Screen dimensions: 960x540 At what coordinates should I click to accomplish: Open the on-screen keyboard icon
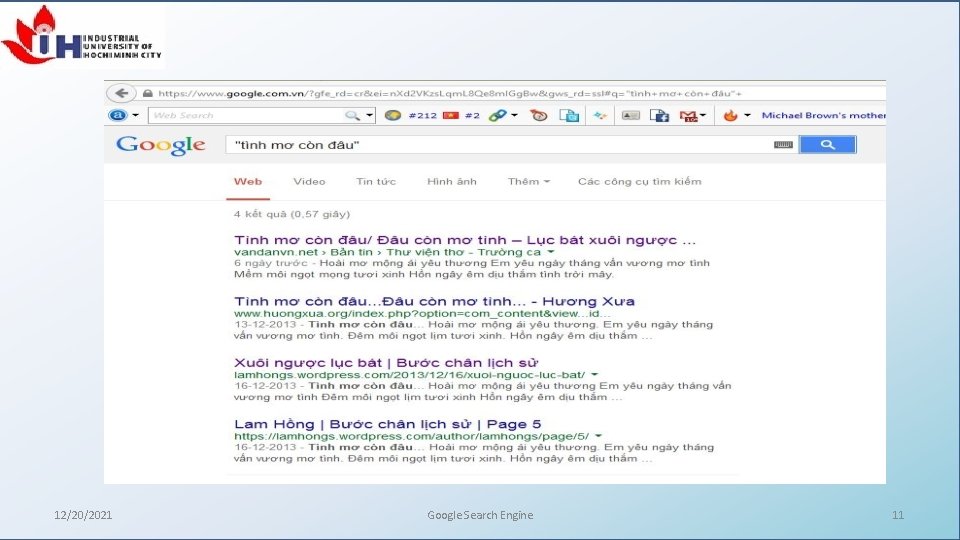[x=783, y=144]
